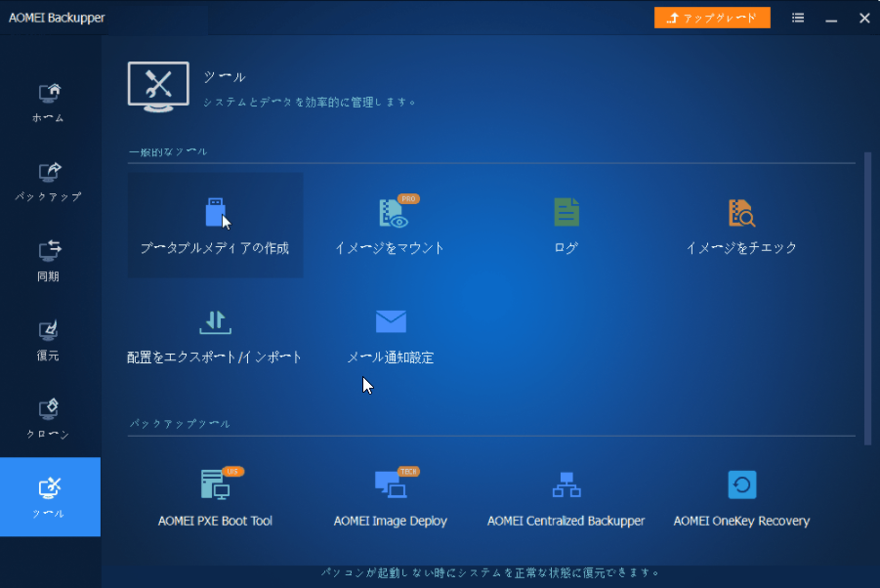Open the ログ viewer
This screenshot has height=588, width=880.
click(566, 225)
